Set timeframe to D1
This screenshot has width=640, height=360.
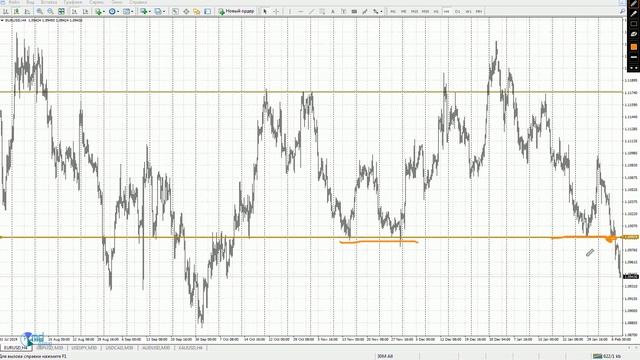[x=458, y=11]
